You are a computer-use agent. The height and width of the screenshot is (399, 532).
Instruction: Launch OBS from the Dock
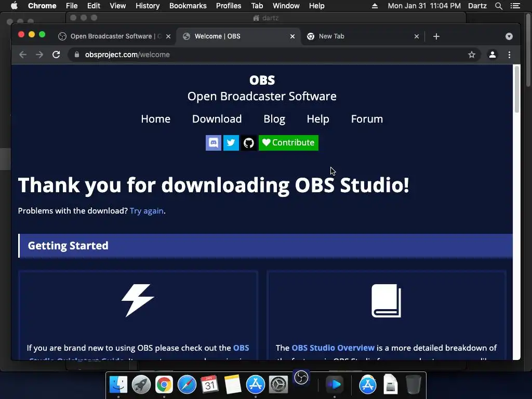point(301,377)
